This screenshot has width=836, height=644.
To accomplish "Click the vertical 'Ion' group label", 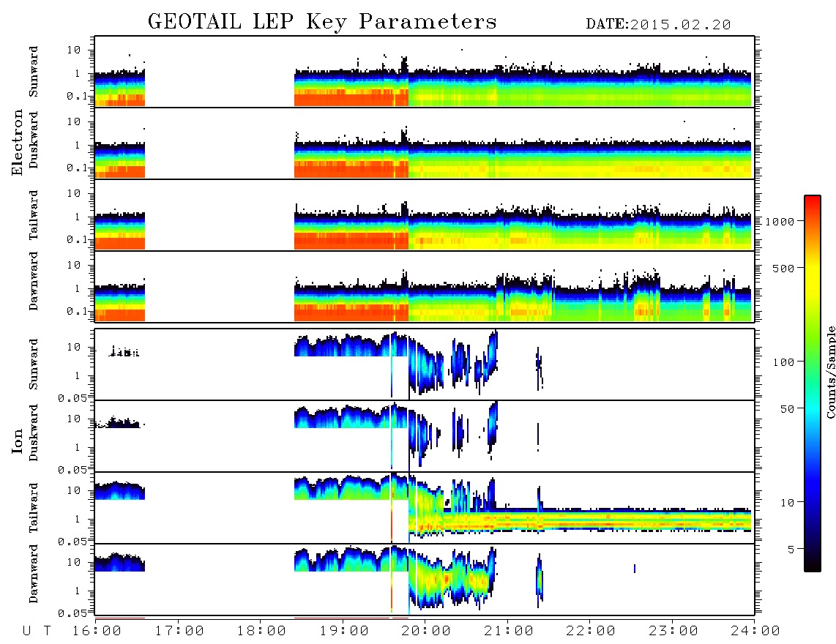I will pos(18,441).
